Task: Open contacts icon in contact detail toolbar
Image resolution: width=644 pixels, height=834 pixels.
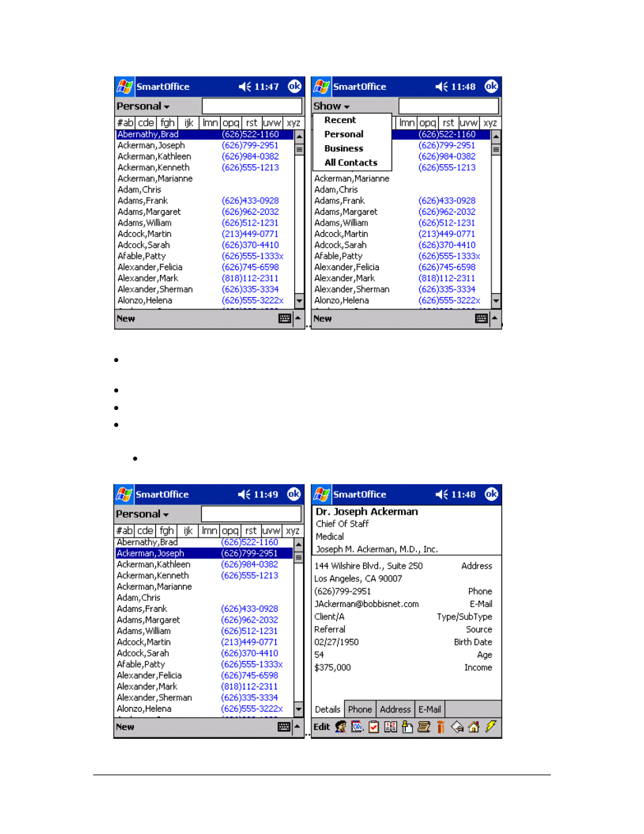Action: point(340,727)
